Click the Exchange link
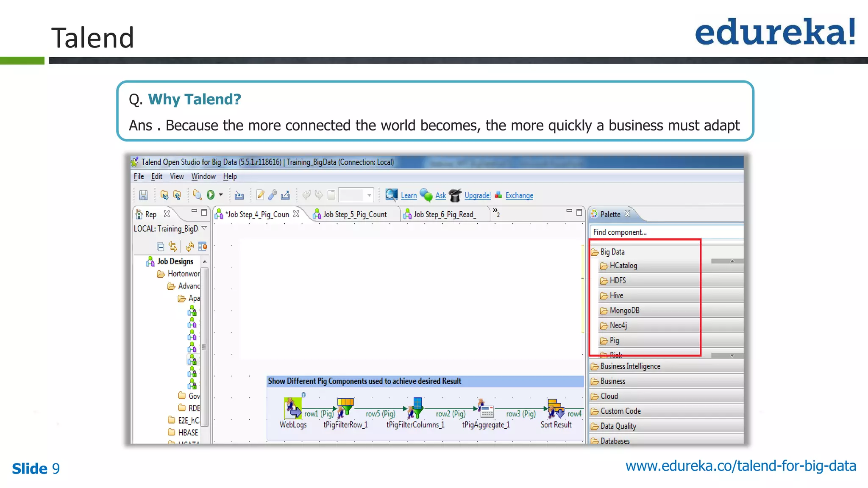Screen dimensions: 868x488 (519, 195)
